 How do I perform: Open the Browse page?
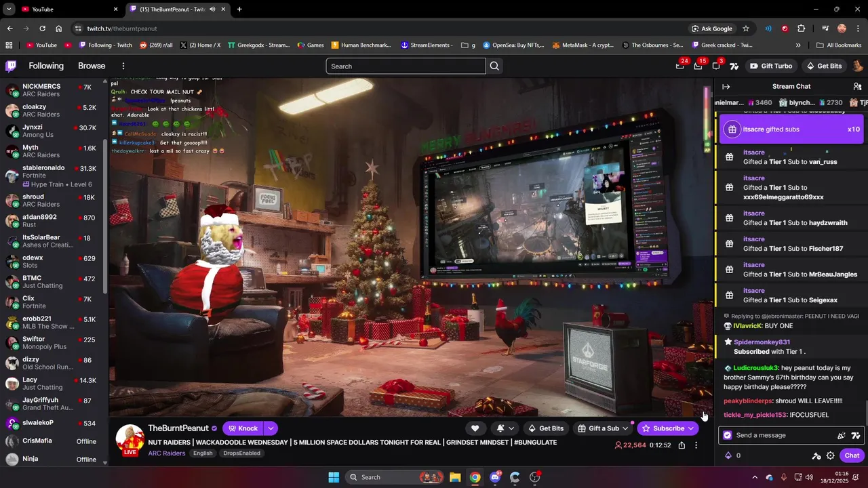[92, 66]
